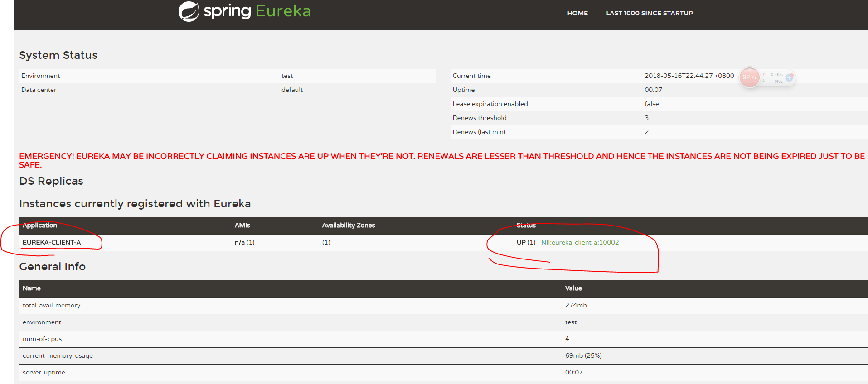
Task: Click the 'Renews threshold' label
Action: (x=480, y=118)
